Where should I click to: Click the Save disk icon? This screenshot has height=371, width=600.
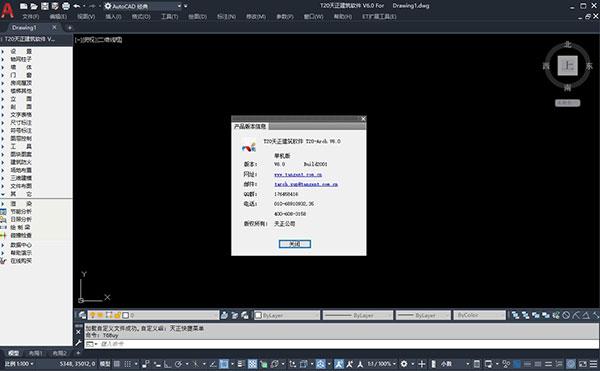click(x=45, y=6)
